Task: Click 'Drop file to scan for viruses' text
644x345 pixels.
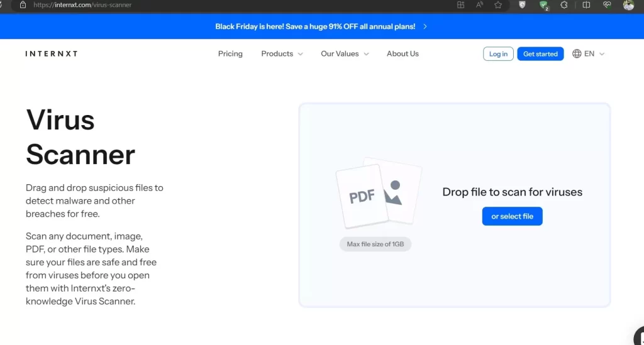Action: pyautogui.click(x=512, y=192)
